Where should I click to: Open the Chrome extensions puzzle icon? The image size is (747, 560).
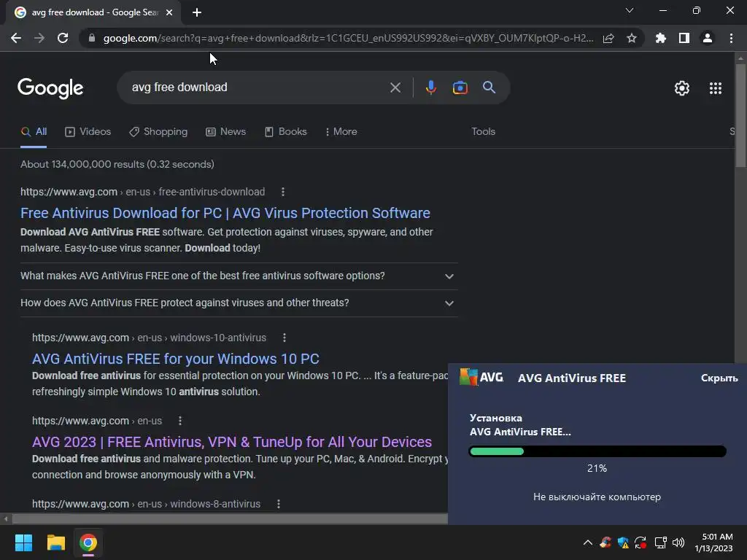point(661,38)
